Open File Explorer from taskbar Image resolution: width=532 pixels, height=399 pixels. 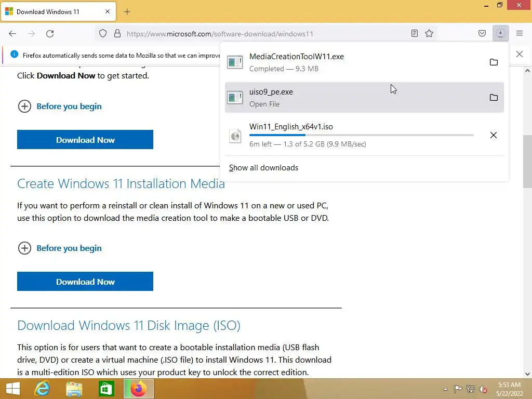coord(74,389)
